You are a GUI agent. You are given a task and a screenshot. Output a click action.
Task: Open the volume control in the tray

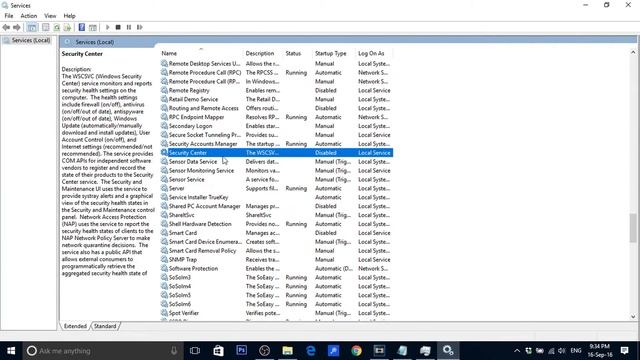(x=562, y=351)
